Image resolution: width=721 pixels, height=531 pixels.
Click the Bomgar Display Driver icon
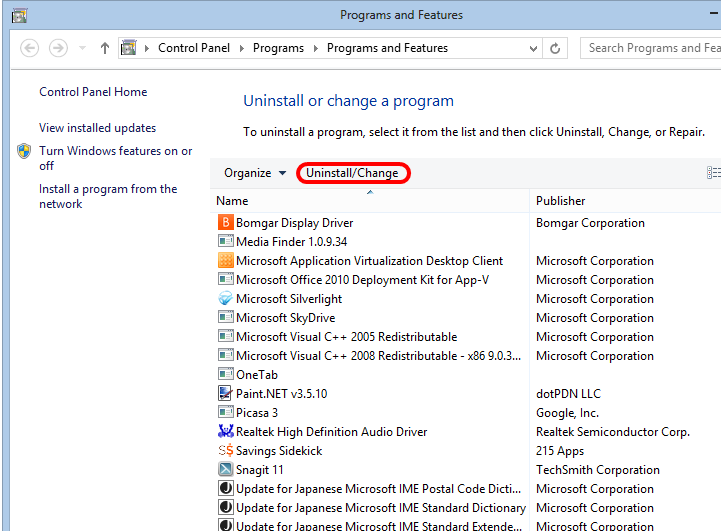click(225, 223)
